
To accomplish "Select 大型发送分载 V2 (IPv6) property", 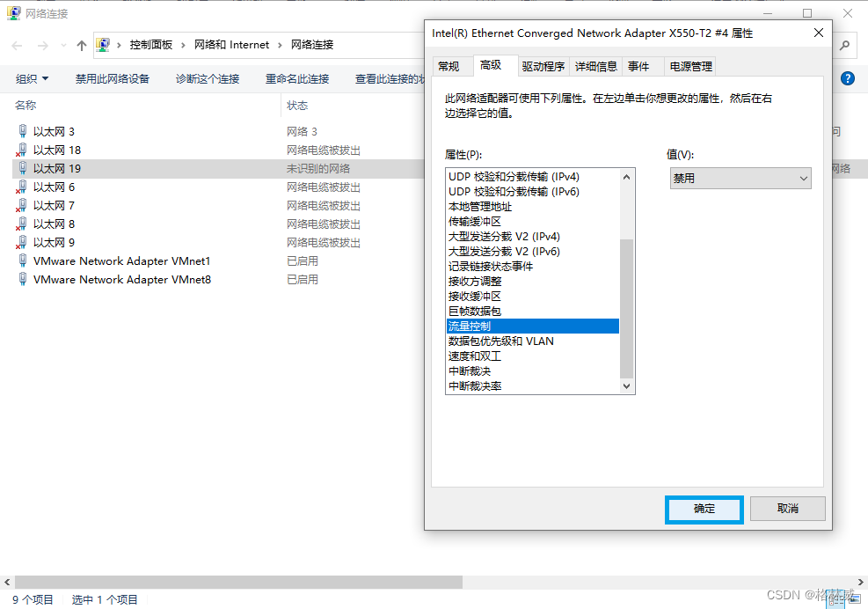I will pos(533,251).
